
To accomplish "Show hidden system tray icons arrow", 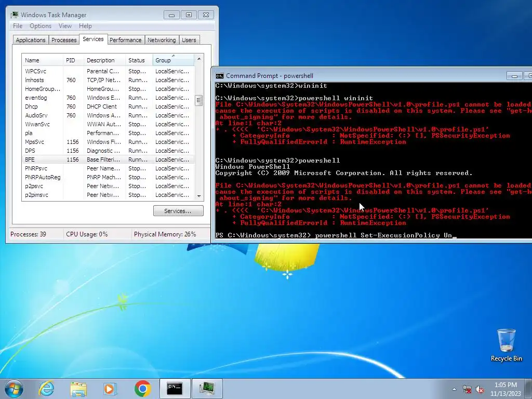I will (454, 389).
